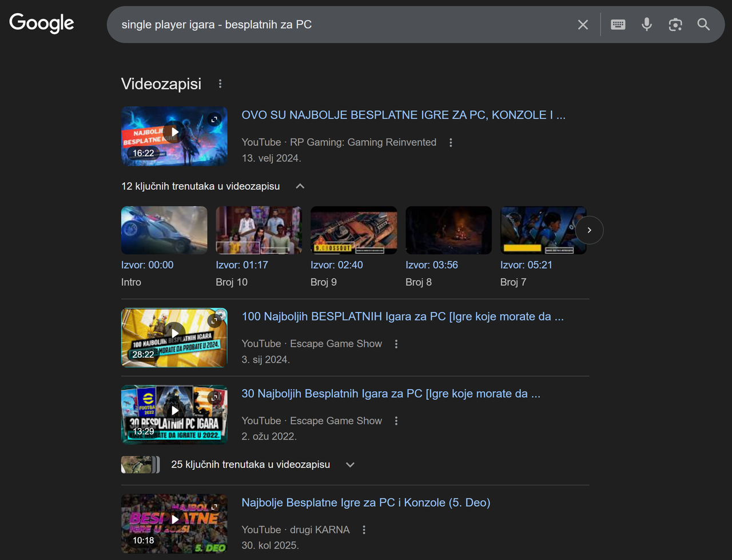Clear the search box text

click(583, 25)
